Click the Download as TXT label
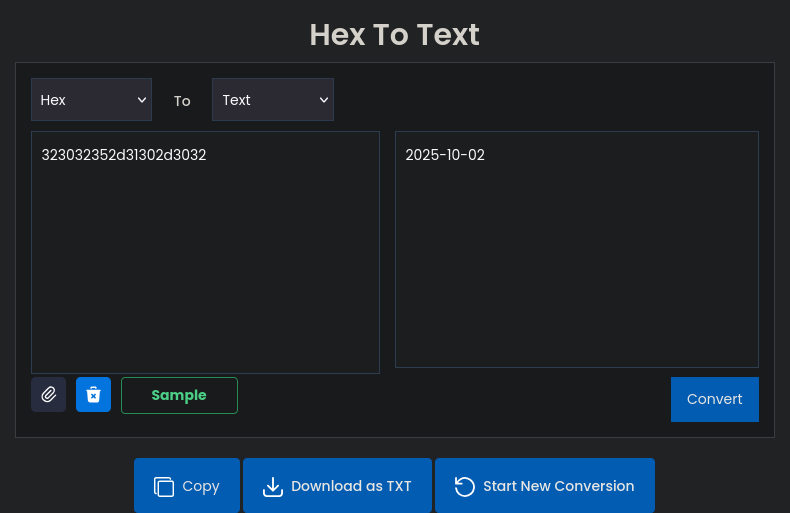The width and height of the screenshot is (790, 513). [351, 486]
